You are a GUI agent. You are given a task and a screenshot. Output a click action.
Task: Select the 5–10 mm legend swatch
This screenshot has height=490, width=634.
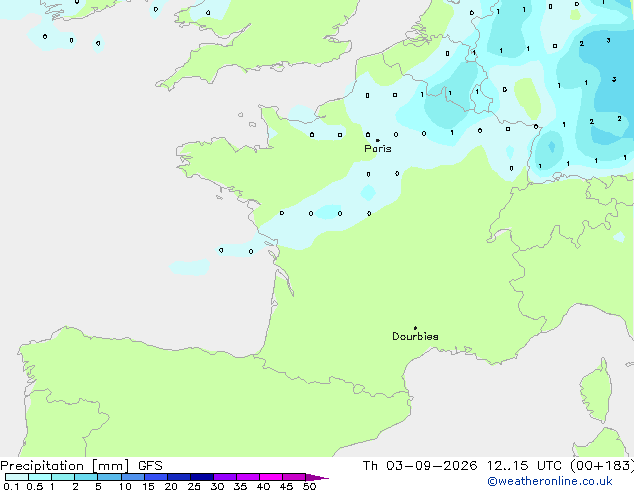coord(109,477)
